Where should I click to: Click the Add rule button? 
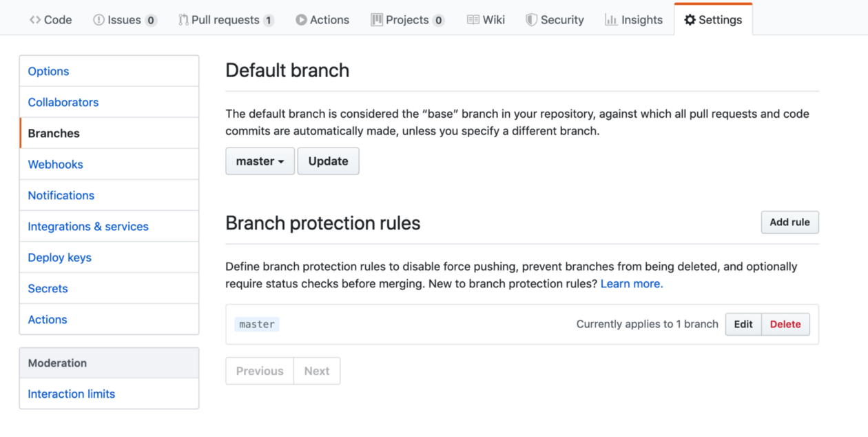coord(789,222)
